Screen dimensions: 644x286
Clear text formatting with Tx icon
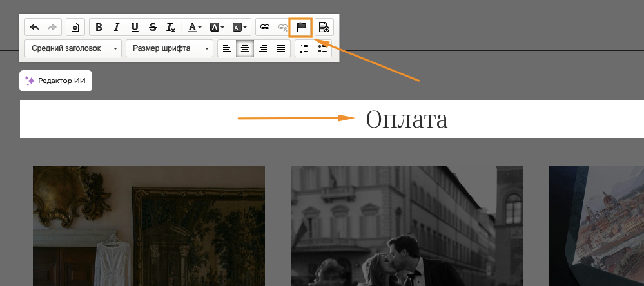tap(171, 27)
